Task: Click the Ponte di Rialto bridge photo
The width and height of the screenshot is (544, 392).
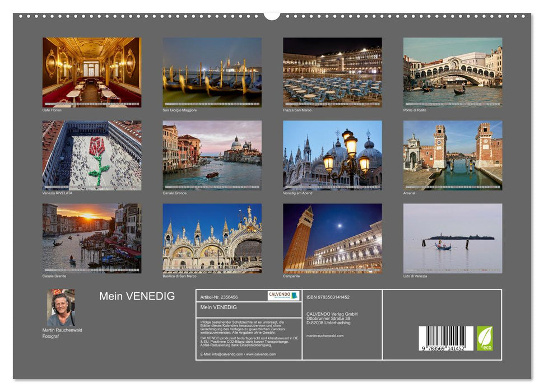Action: (x=453, y=72)
